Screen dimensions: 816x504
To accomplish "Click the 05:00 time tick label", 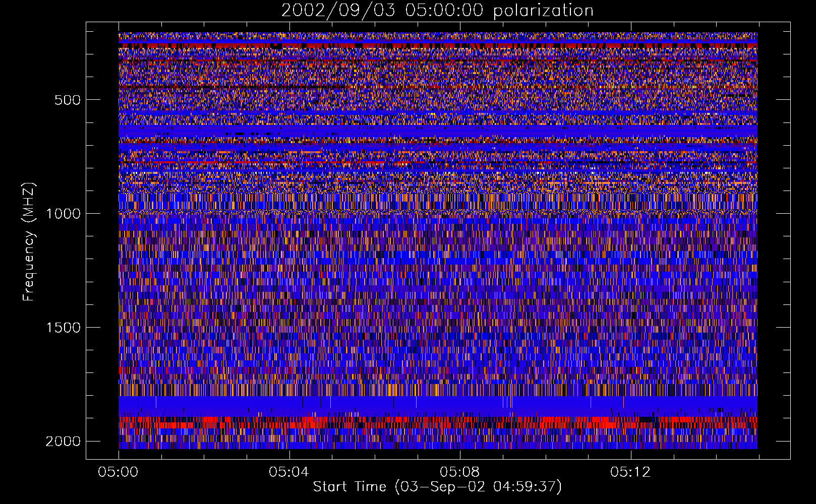I will tap(119, 472).
